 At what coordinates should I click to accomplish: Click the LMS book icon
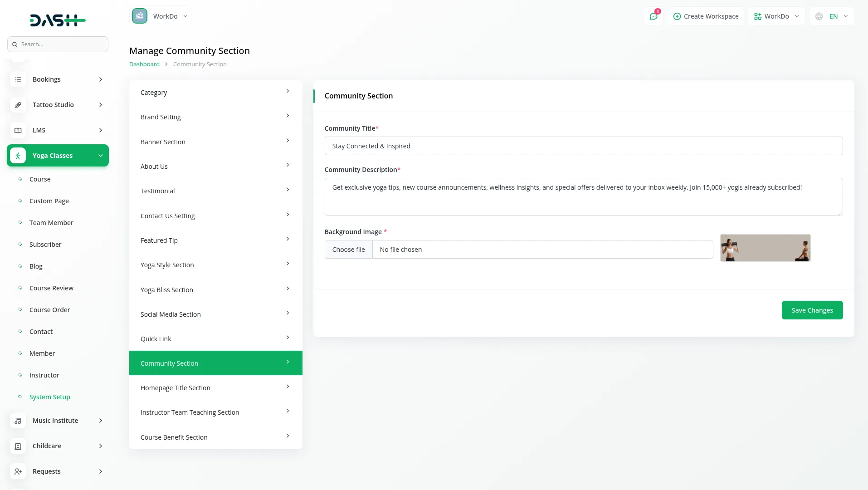18,130
